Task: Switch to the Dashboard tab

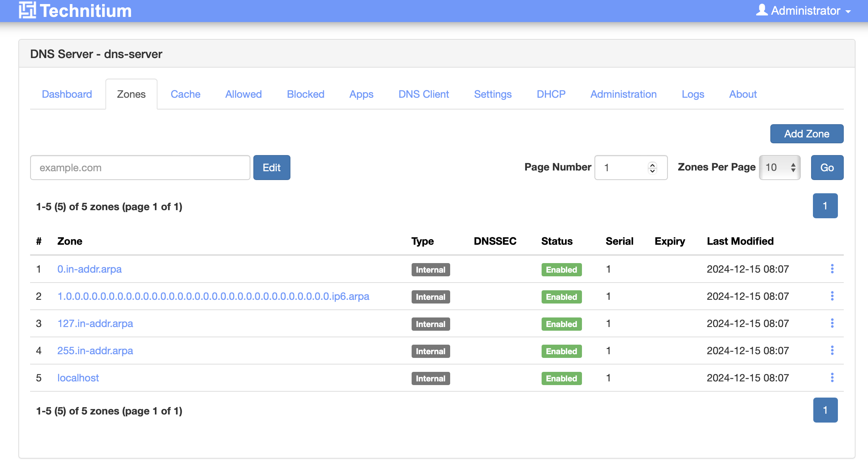Action: click(67, 94)
